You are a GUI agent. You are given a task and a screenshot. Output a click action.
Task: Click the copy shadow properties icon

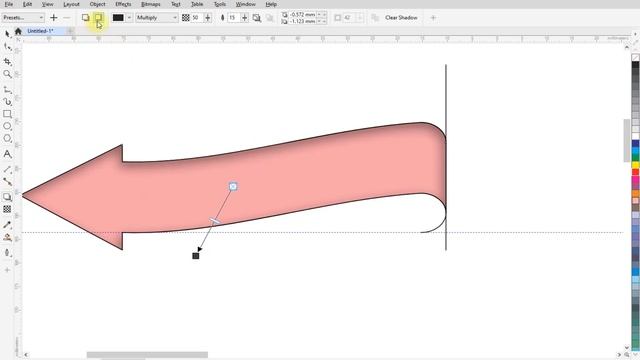coord(375,18)
